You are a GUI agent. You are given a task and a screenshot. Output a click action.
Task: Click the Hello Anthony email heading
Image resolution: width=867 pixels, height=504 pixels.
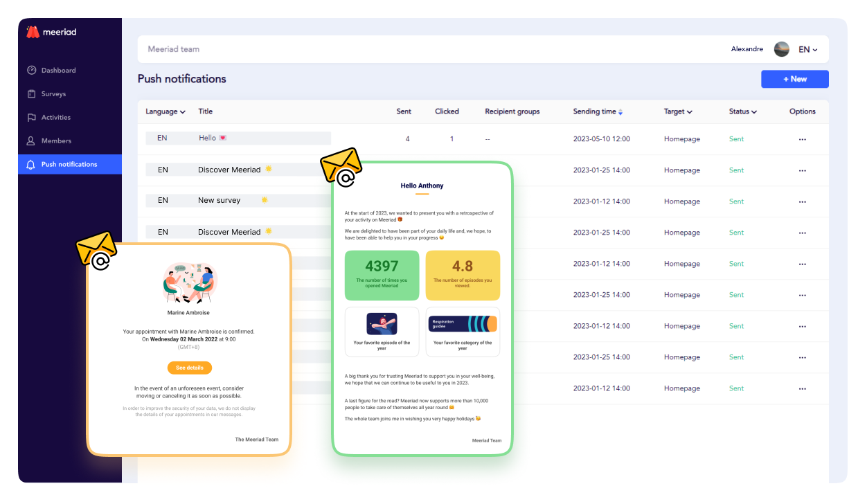422,186
